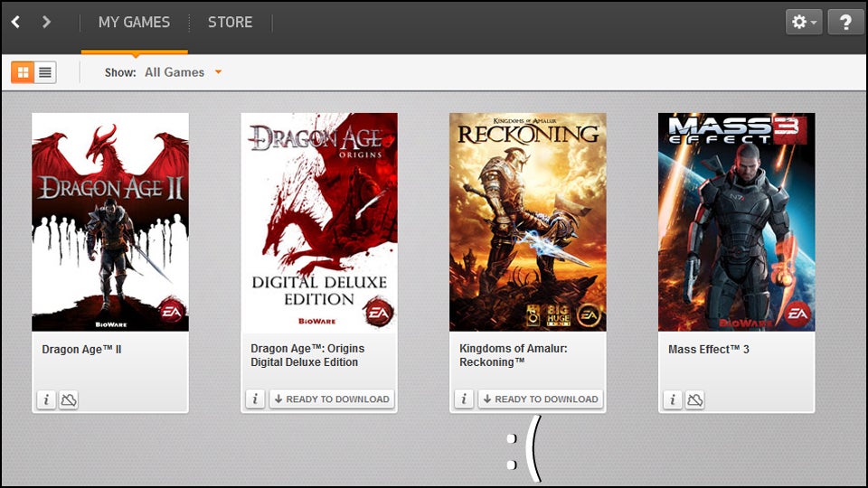The height and width of the screenshot is (488, 868).
Task: Select the Kingdoms of Amalur Reckoning cover
Action: [527, 222]
